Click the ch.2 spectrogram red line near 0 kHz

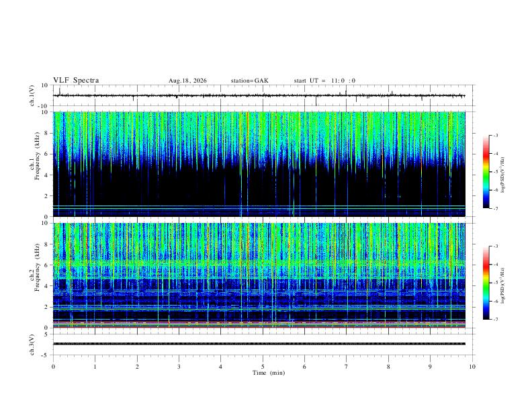[x=259, y=327]
